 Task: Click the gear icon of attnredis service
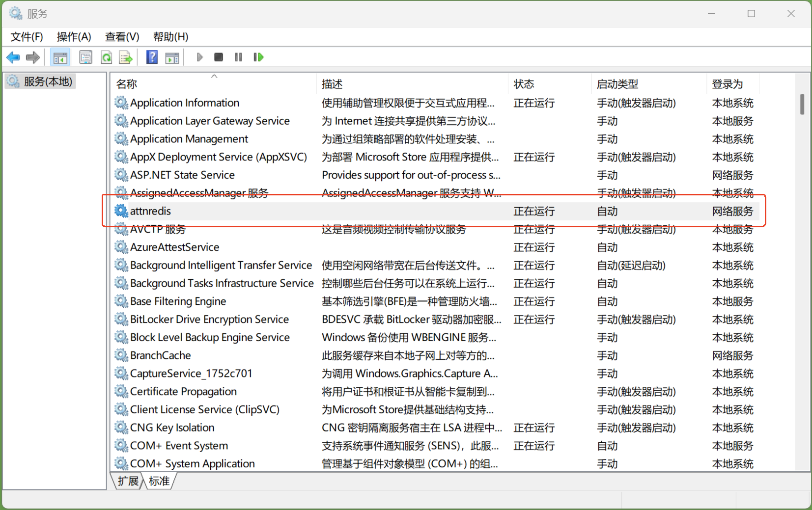click(121, 211)
